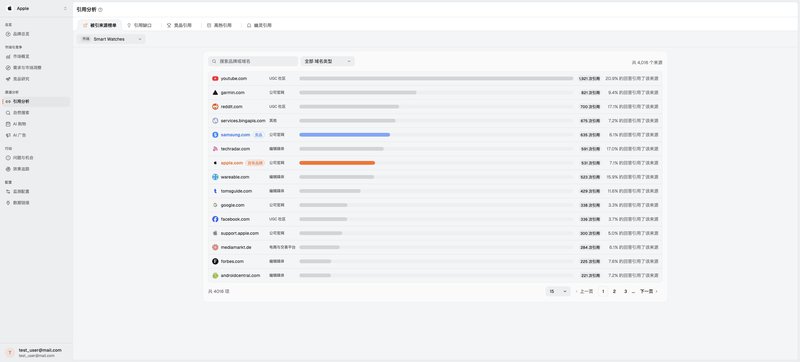Open 监测配置 in the sidebar
The width and height of the screenshot is (800, 362).
(36, 191)
